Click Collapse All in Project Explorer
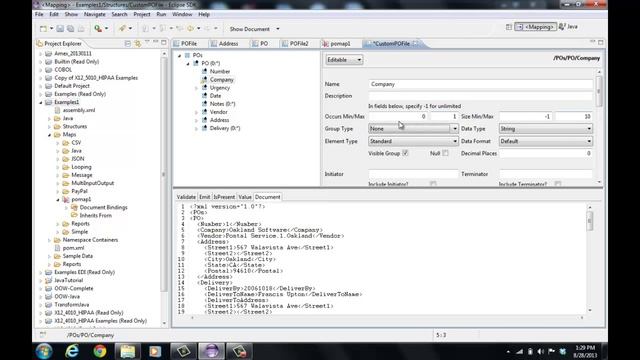Screen dimensions: 640x360 tap(128, 43)
